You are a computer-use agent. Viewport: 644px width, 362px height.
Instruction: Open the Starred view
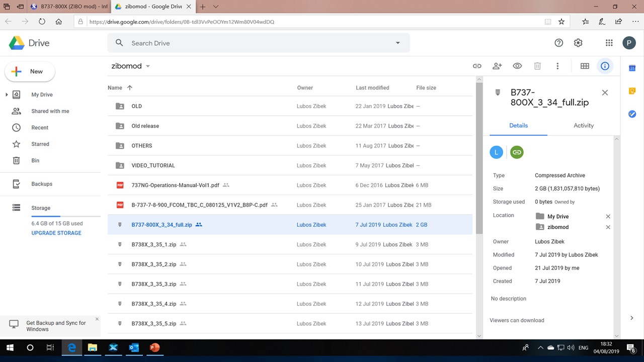[40, 144]
